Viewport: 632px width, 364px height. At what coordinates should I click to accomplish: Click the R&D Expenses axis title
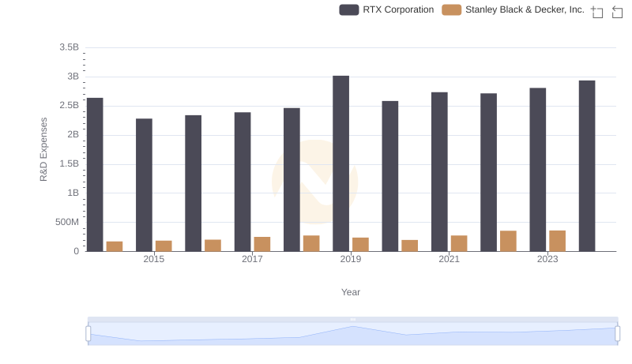(x=43, y=149)
